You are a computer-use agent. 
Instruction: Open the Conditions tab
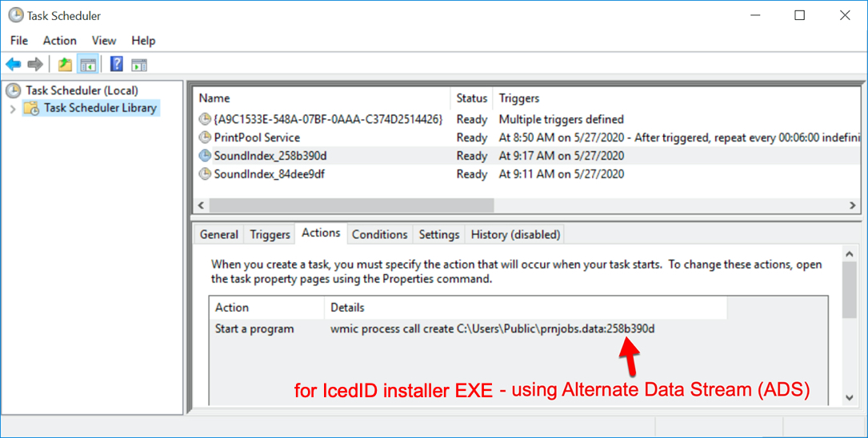[380, 234]
